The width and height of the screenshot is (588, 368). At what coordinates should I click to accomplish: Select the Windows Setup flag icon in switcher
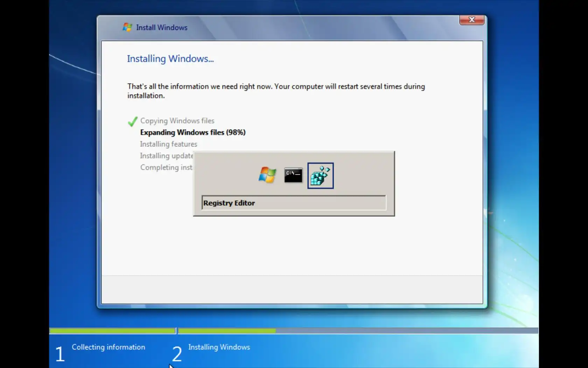click(x=267, y=175)
